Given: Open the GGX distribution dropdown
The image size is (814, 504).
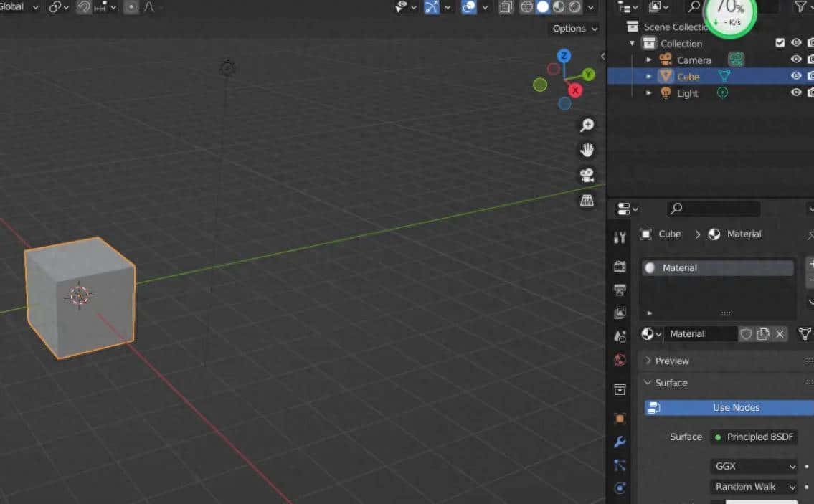Looking at the screenshot, I should point(753,466).
